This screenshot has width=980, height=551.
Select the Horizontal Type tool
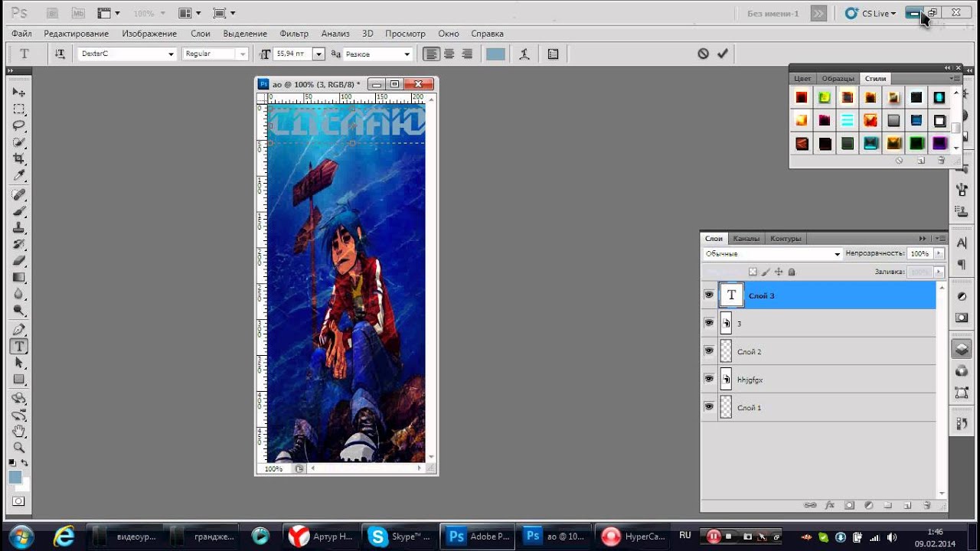[x=19, y=347]
